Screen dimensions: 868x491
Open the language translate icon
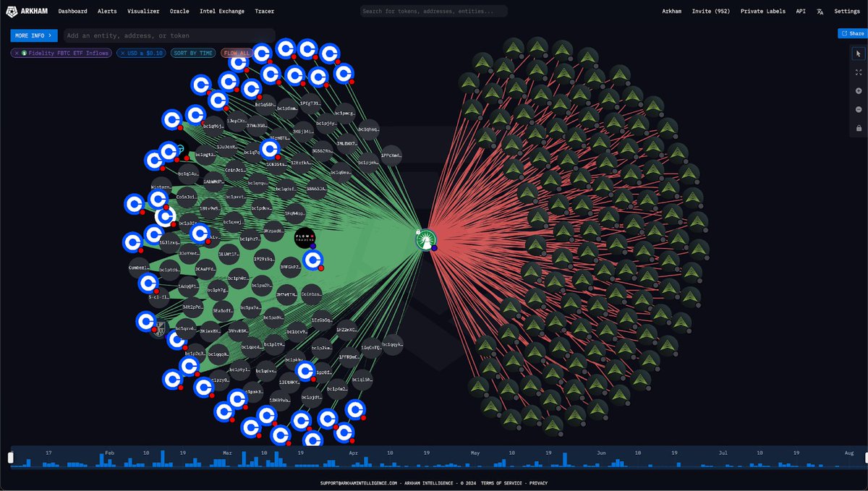tap(820, 12)
